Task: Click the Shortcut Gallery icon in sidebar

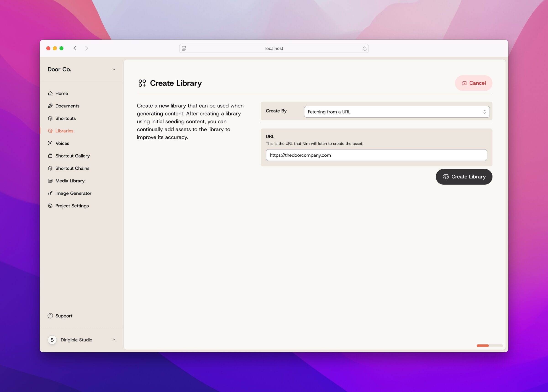Action: tap(50, 156)
